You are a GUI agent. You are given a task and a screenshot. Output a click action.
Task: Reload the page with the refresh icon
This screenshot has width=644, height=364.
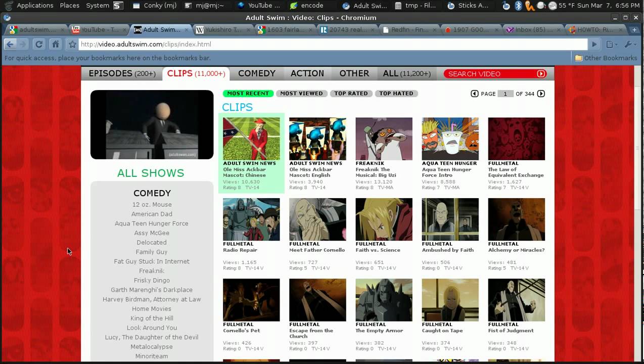point(39,44)
